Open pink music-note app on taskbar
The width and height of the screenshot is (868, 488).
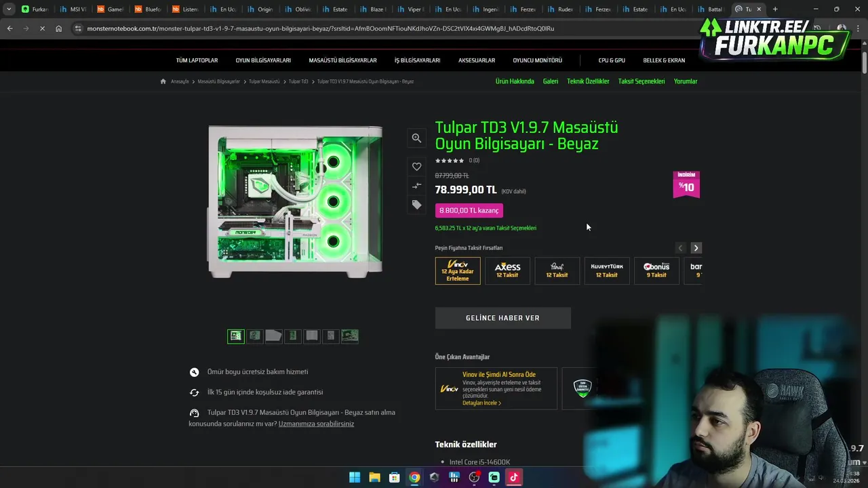coord(514,477)
